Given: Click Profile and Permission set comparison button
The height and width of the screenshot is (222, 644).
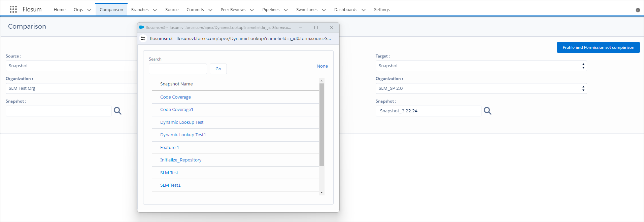Looking at the screenshot, I should [598, 47].
